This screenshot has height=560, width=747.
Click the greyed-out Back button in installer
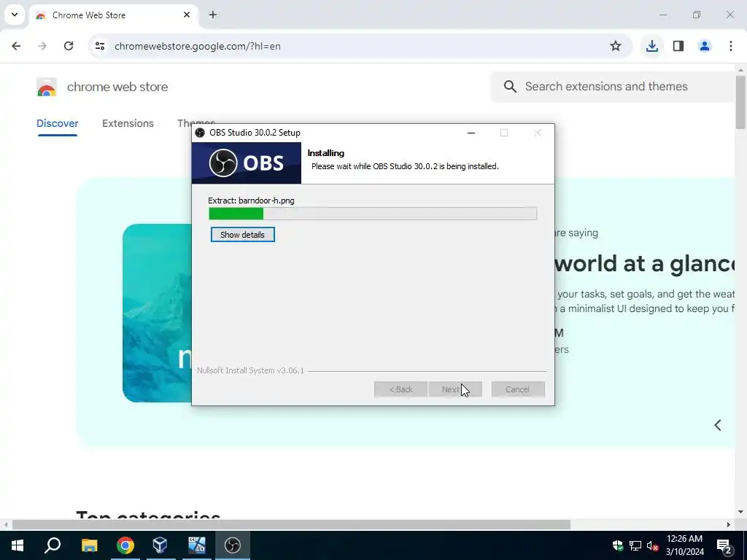[x=400, y=389]
